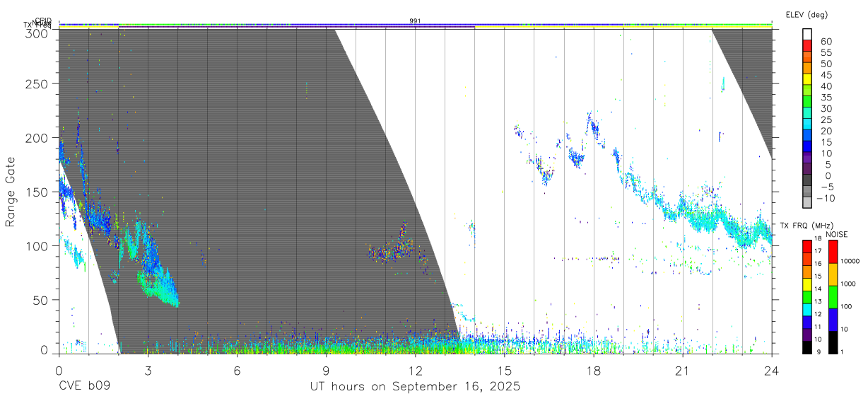Click the "CVE b09" radar label
This screenshot has height=401, width=868.
[x=84, y=386]
